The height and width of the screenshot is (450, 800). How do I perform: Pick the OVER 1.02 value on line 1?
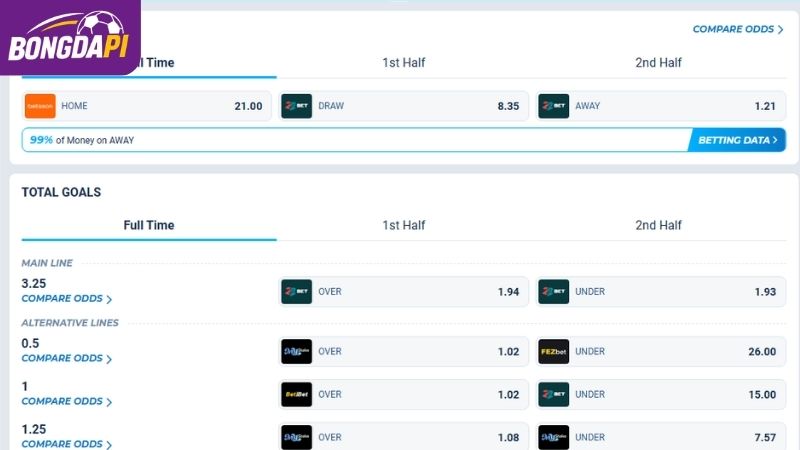[x=508, y=394]
